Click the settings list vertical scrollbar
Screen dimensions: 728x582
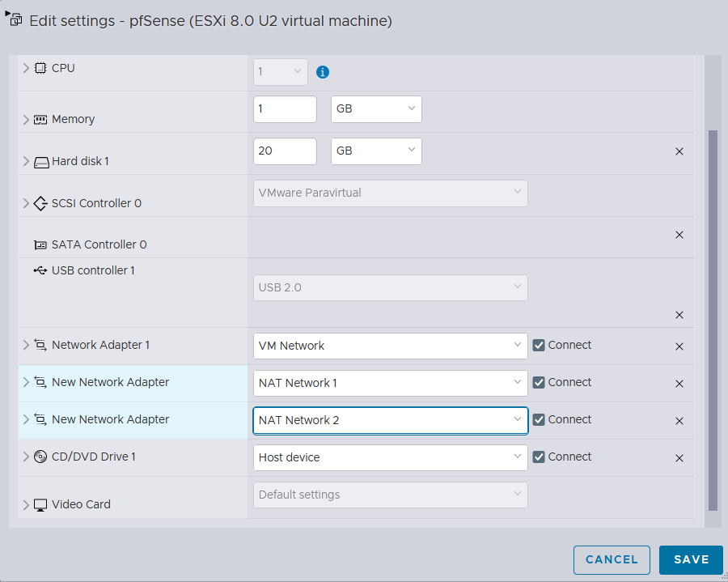tap(713, 321)
